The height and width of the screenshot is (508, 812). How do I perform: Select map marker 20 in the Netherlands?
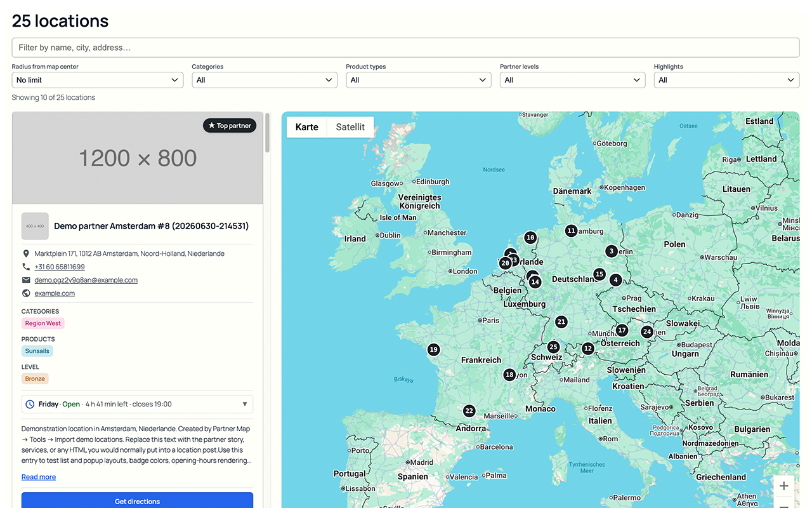pyautogui.click(x=505, y=263)
